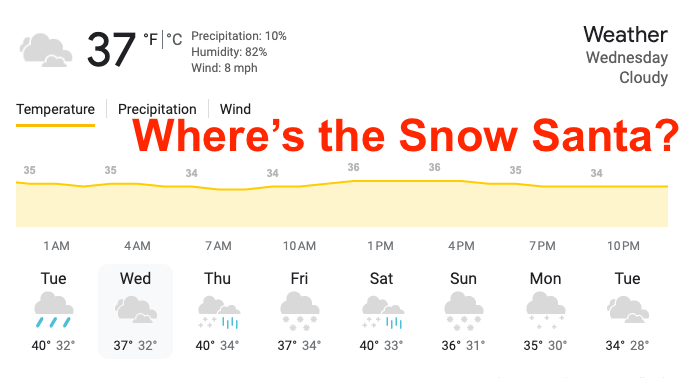Click the large cloudy current-conditions icon
The height and width of the screenshot is (378, 680).
(46, 50)
